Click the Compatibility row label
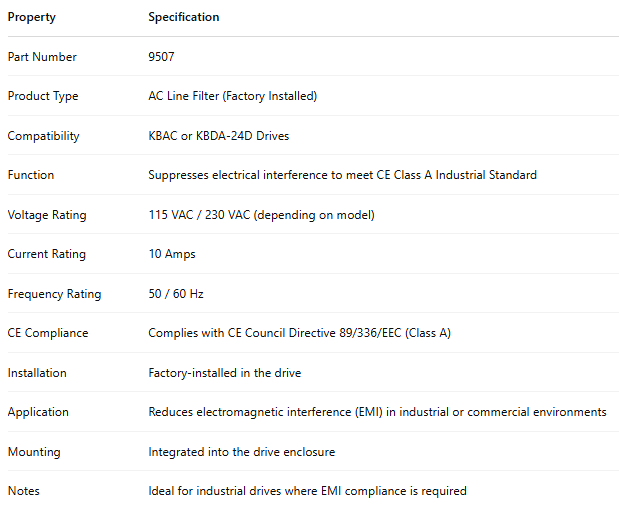Viewport: 619px width, 523px height. pos(44,136)
